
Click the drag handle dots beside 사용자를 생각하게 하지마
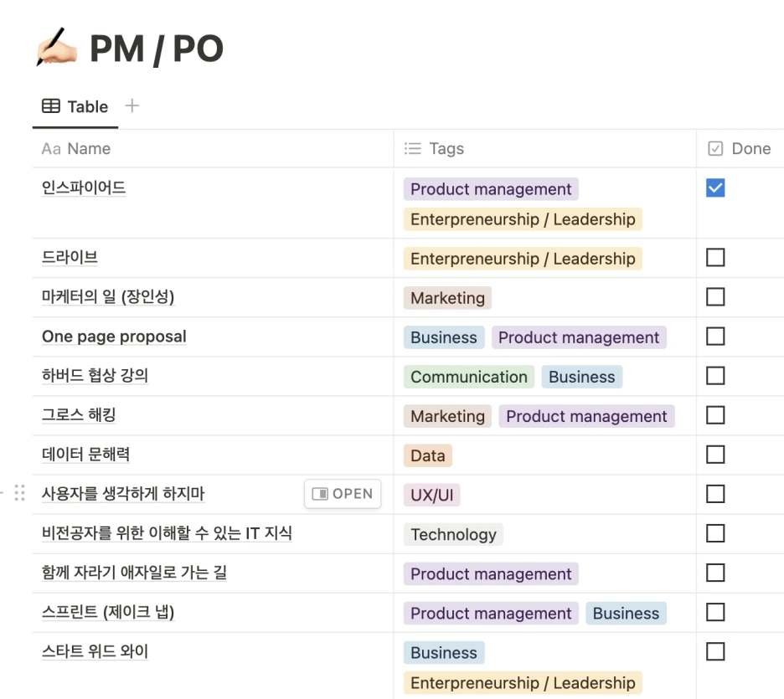click(20, 494)
